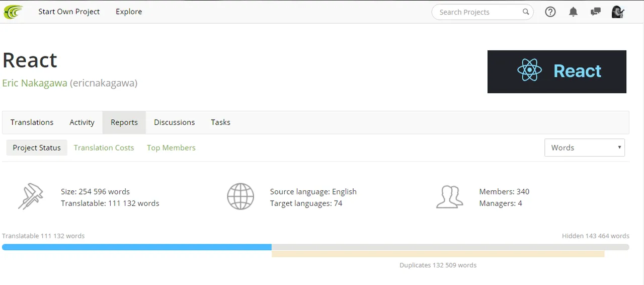Click 'Target languages: 74' text

(306, 203)
